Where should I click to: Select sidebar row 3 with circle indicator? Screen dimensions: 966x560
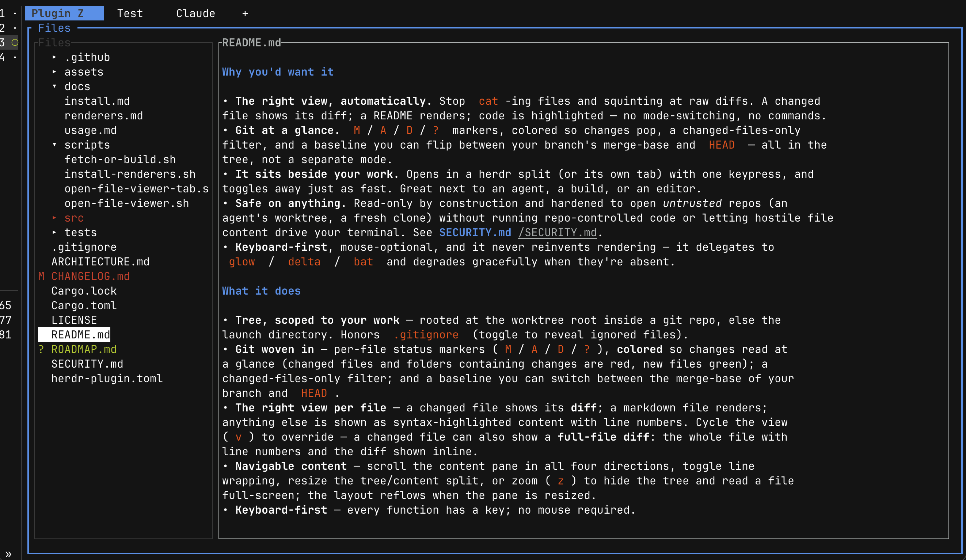tap(9, 42)
